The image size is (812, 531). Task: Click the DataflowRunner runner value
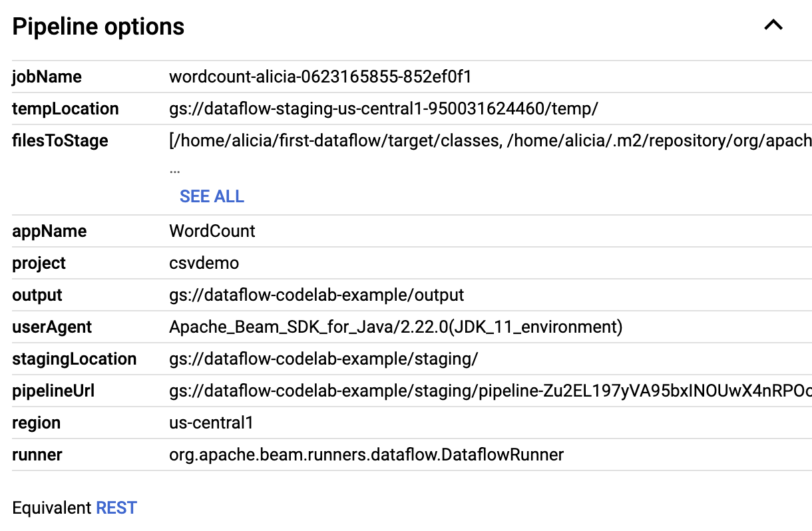[366, 454]
